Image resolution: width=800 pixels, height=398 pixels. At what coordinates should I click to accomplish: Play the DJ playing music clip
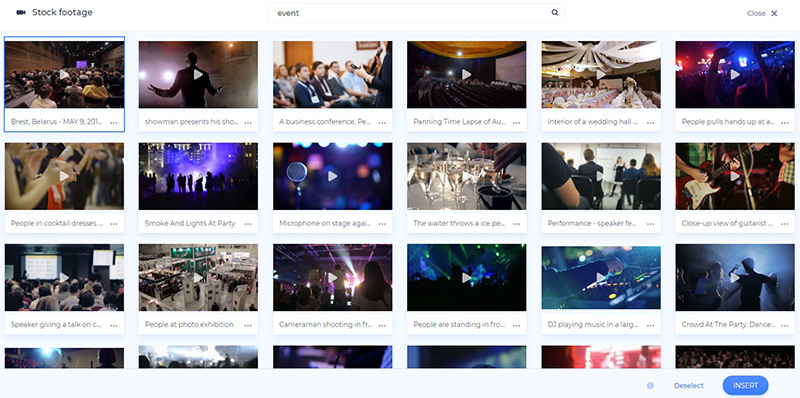pyautogui.click(x=601, y=278)
